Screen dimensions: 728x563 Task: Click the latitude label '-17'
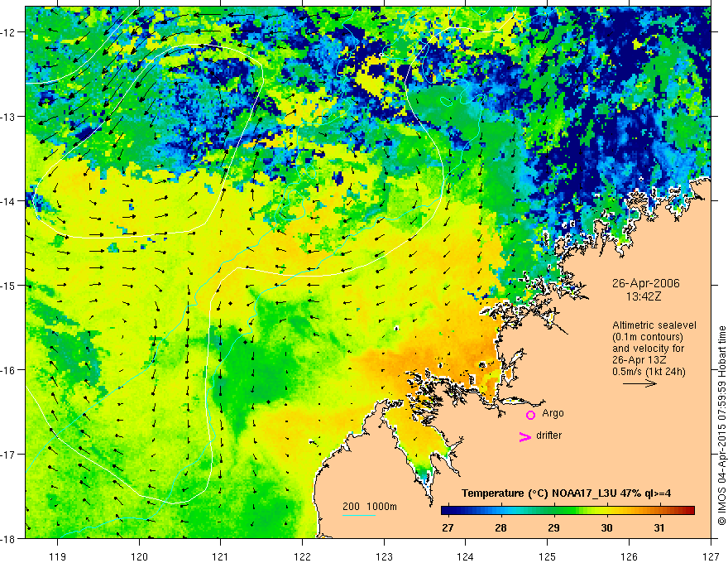point(9,455)
